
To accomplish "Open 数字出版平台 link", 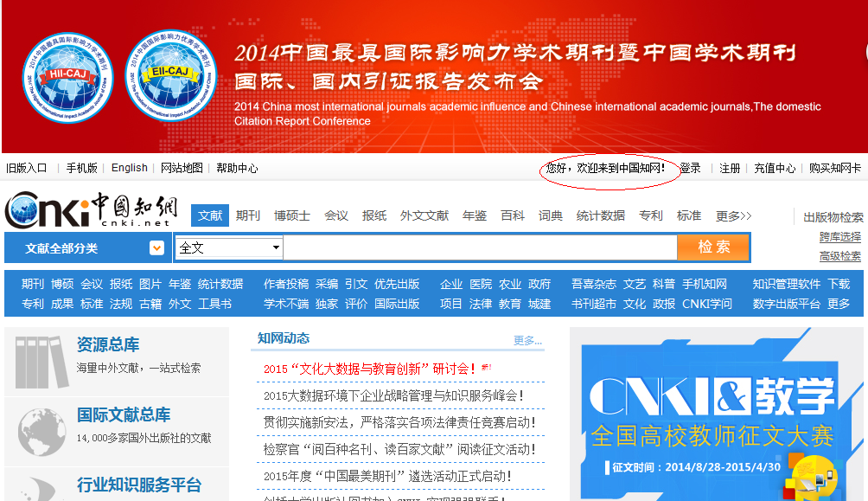I will [787, 304].
